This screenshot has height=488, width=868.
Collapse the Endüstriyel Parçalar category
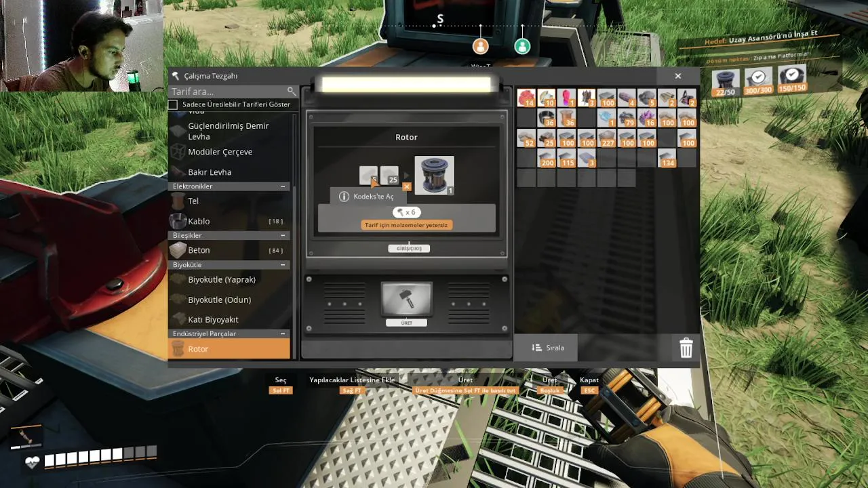point(283,334)
